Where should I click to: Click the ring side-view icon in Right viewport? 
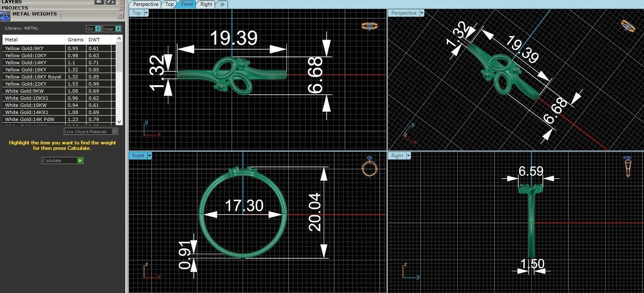(x=628, y=167)
